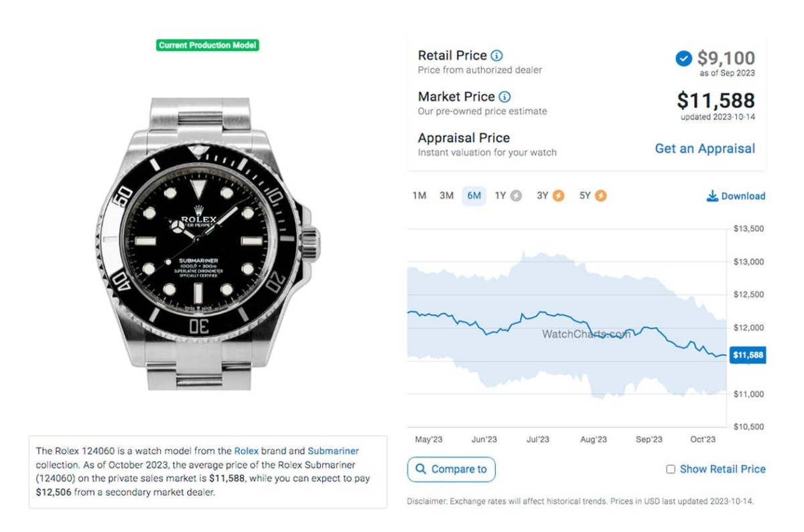Screen dimensions: 804x532
Task: Open the Submariner collection link
Action: pos(333,451)
